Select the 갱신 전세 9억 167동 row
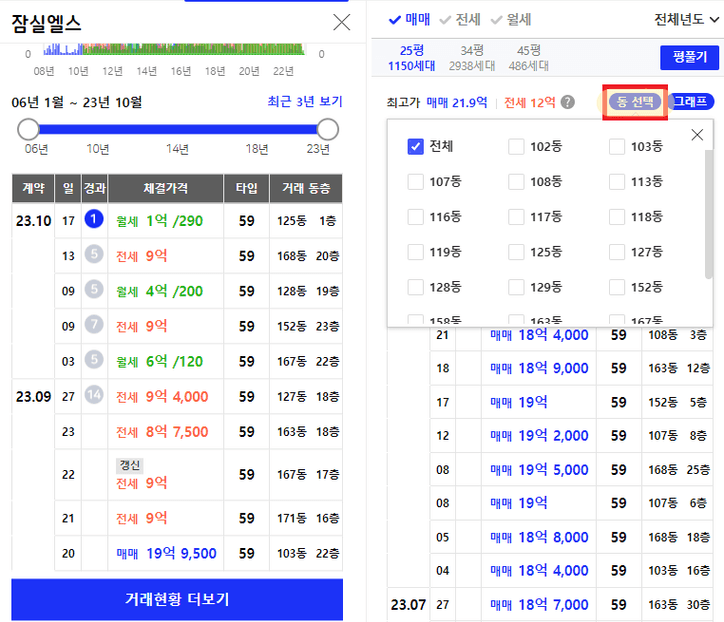This screenshot has height=622, width=724. tap(199, 475)
